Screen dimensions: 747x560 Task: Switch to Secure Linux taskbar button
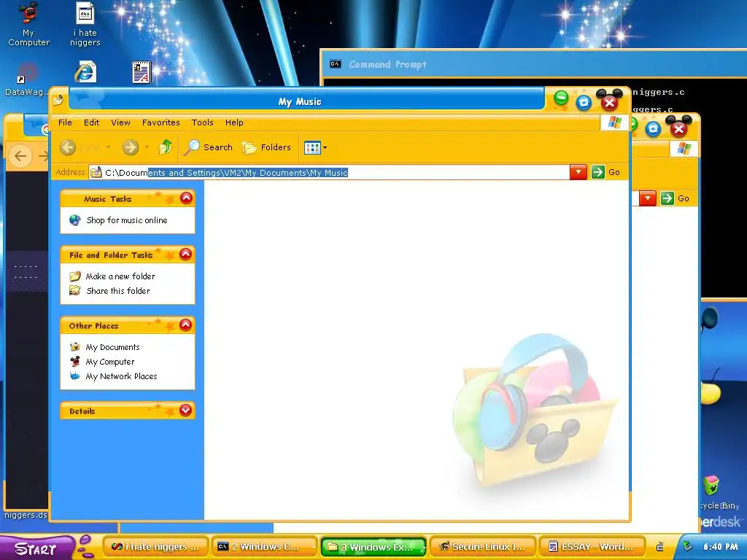click(x=483, y=547)
